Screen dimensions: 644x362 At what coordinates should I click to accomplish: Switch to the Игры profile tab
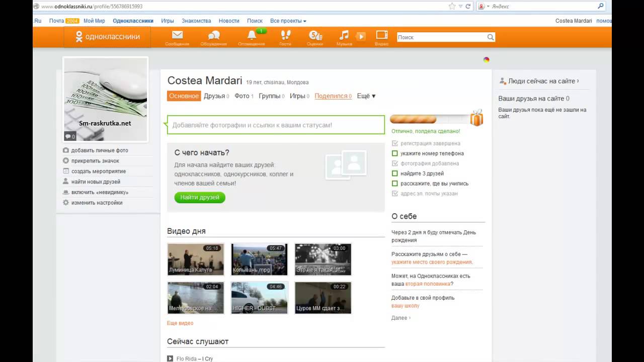(299, 96)
